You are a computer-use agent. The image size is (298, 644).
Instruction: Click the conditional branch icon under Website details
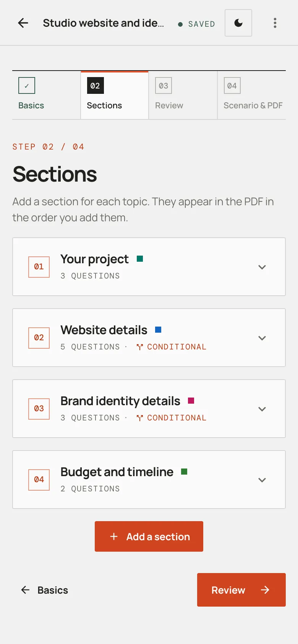140,347
